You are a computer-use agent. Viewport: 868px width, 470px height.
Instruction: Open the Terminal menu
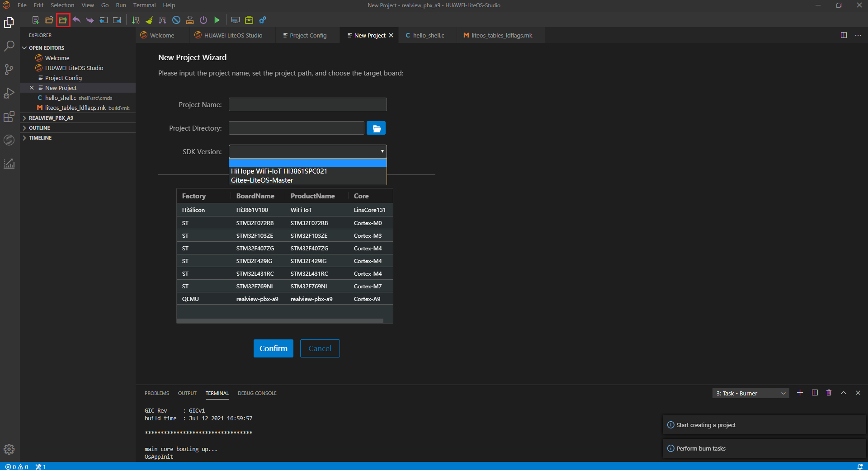[144, 5]
